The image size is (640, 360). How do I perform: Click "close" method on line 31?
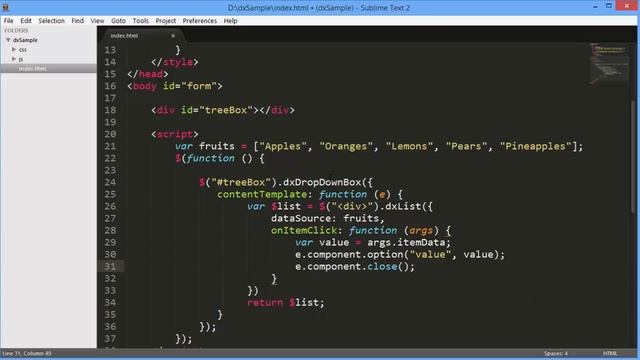[382, 267]
